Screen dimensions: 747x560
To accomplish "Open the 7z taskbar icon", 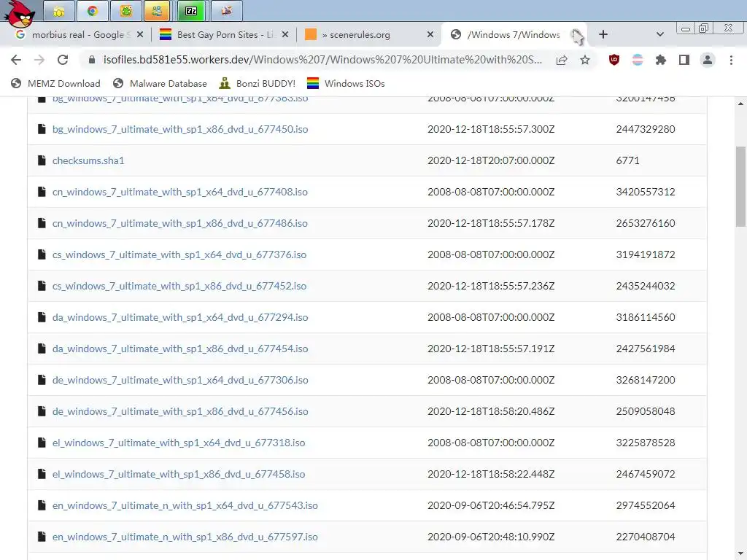I will [191, 11].
